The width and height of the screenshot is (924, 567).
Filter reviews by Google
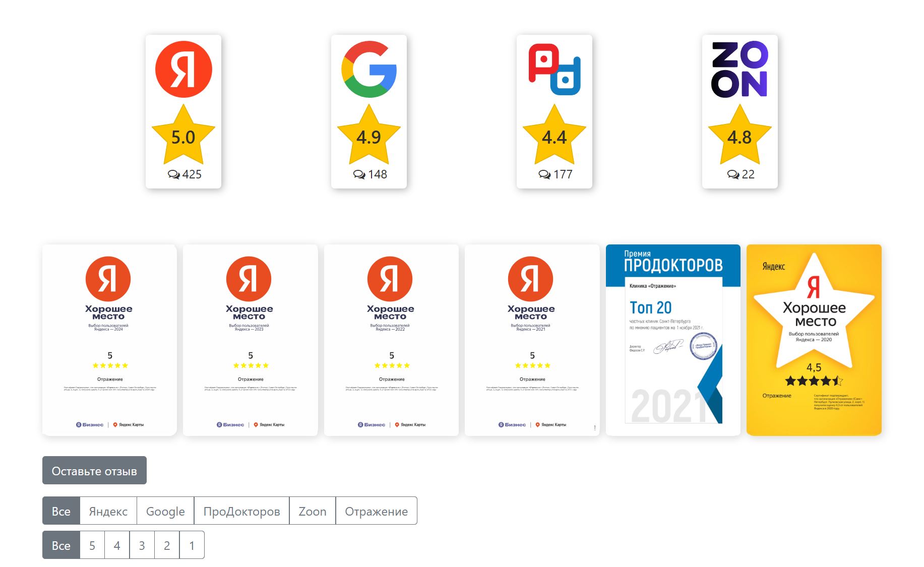[x=165, y=511]
